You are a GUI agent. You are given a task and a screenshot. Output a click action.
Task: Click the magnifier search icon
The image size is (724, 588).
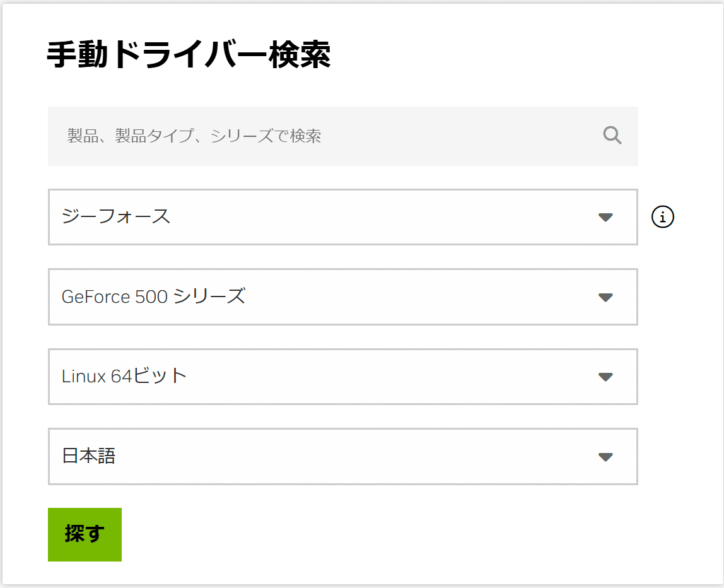(x=612, y=136)
